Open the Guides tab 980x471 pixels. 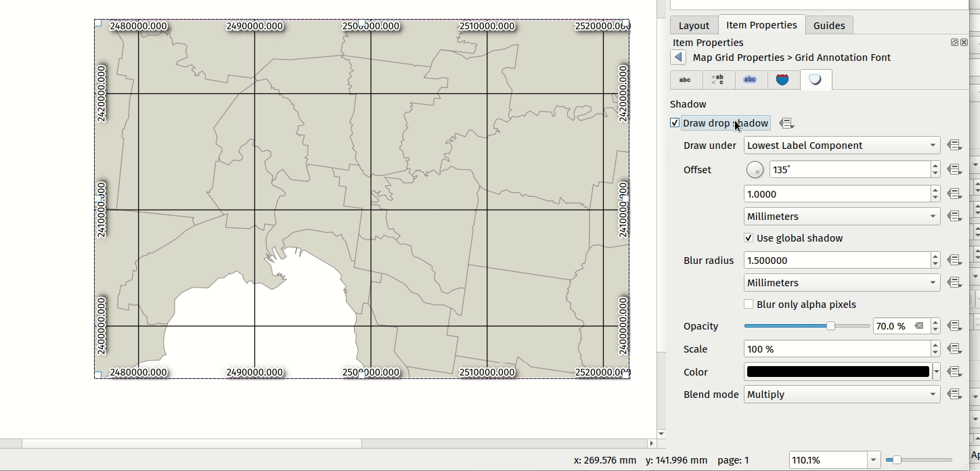coord(829,26)
